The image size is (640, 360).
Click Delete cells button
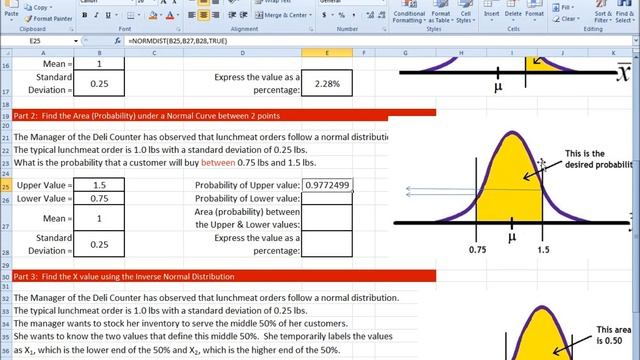513,11
